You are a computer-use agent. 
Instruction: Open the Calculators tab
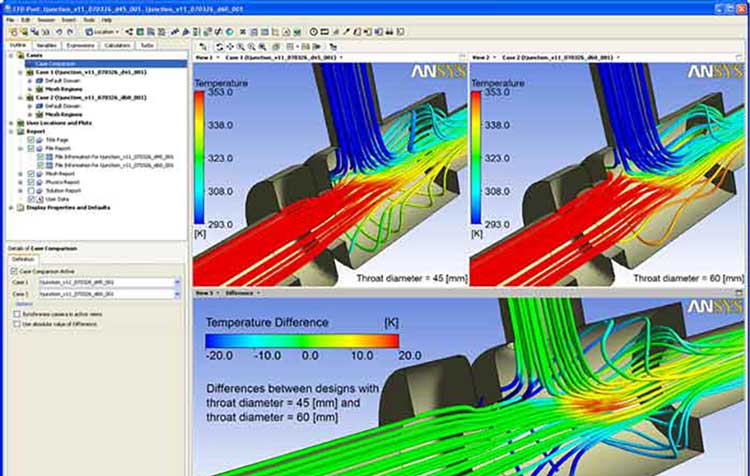[x=117, y=45]
